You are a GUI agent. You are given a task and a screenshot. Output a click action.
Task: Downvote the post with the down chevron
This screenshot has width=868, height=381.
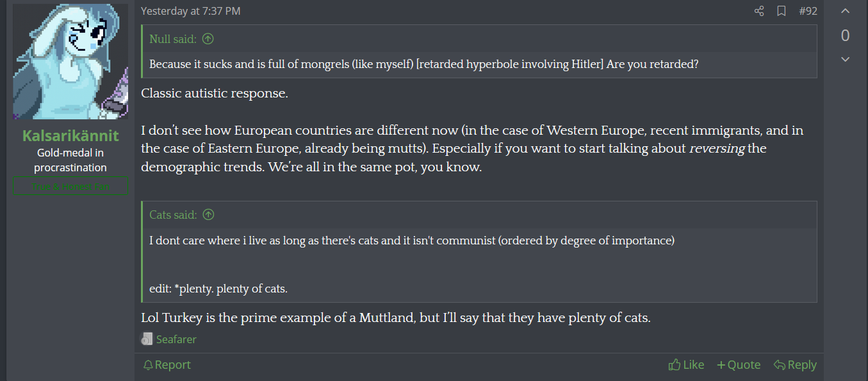845,60
